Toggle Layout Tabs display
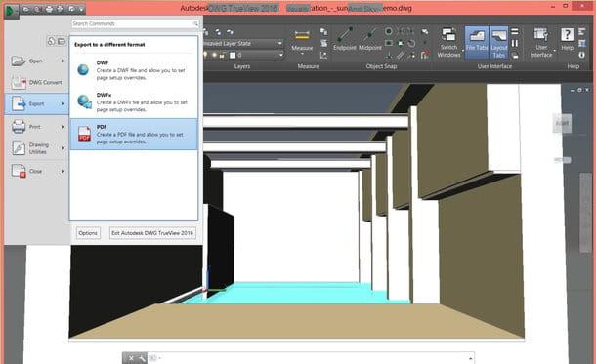The width and height of the screenshot is (596, 364). point(498,43)
